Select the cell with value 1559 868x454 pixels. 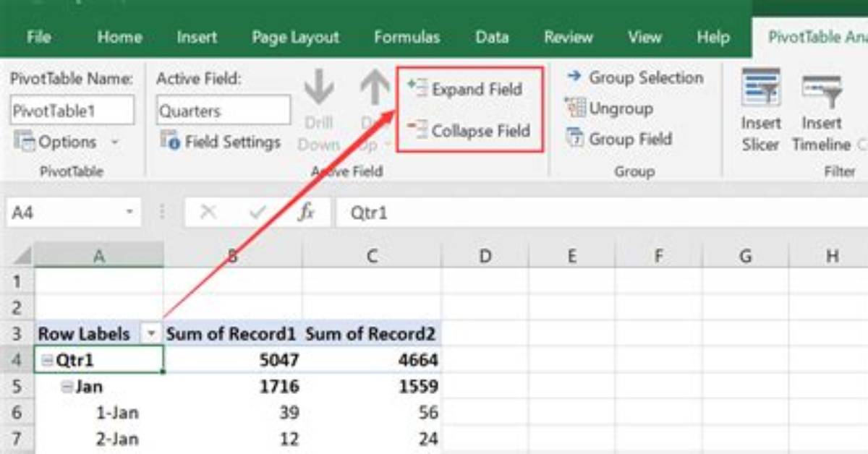372,387
